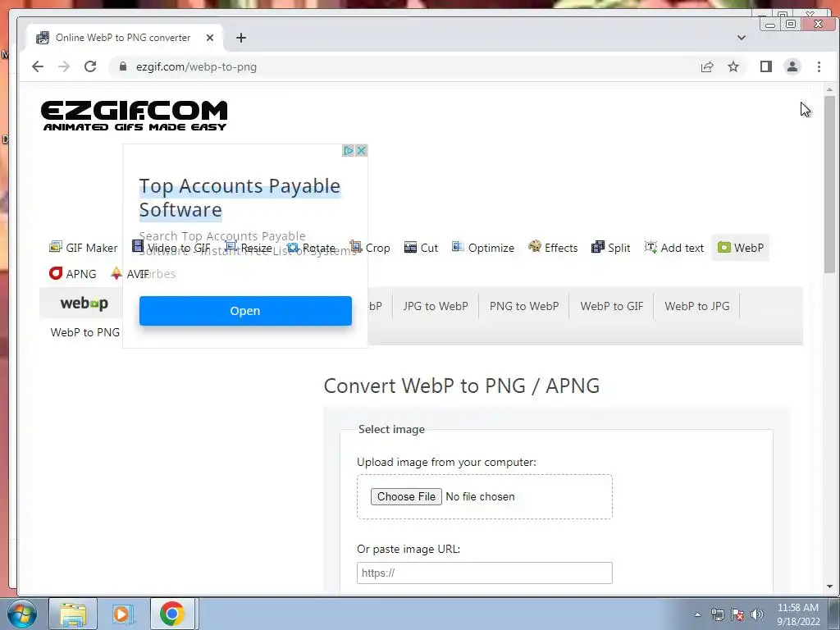Switch to the JPG to WebP tab

pos(436,306)
